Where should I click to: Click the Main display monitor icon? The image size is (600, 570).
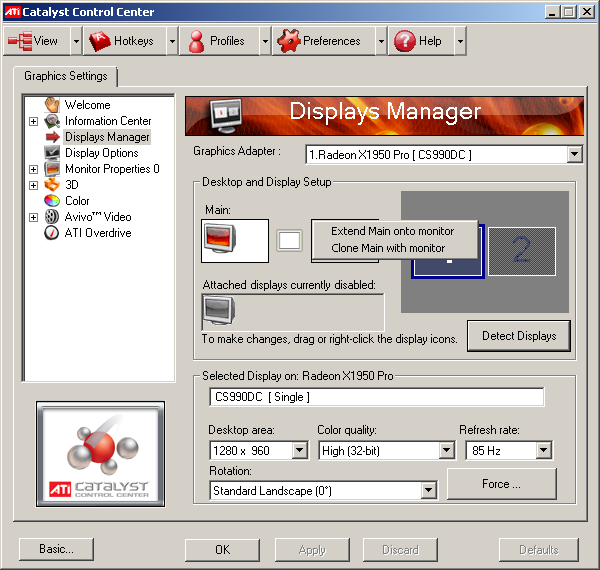tap(220, 238)
